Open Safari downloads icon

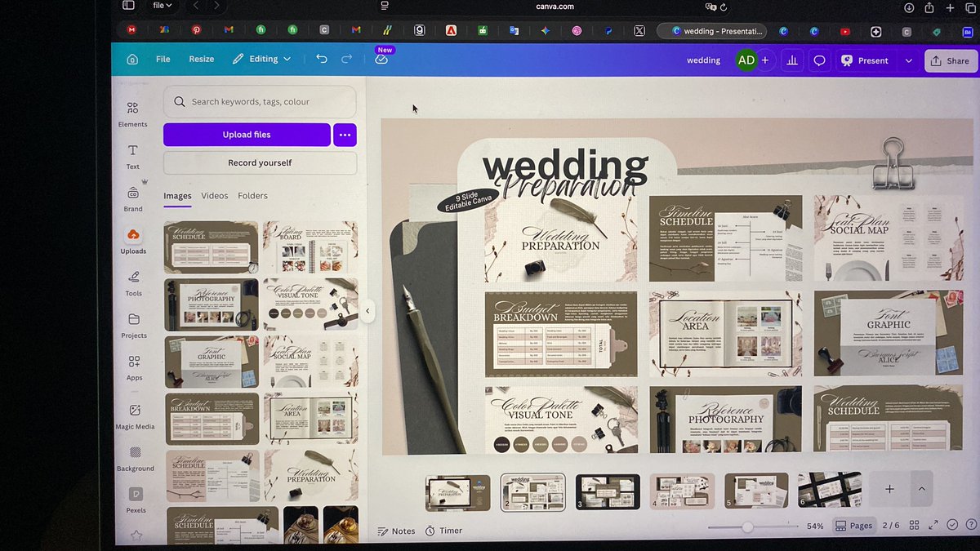909,7
